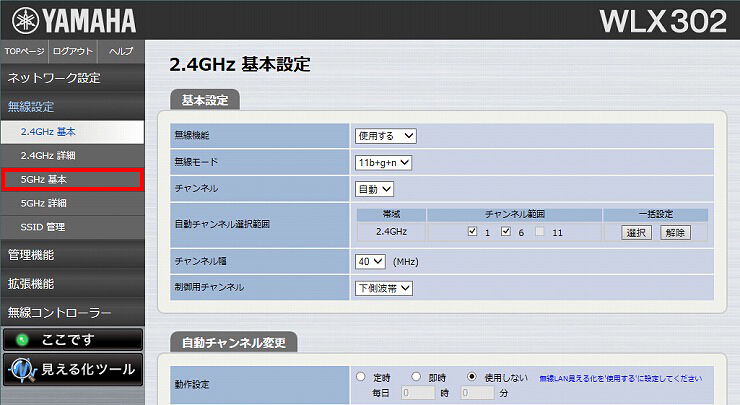Expand the 拡張機能 menu

(x=73, y=284)
